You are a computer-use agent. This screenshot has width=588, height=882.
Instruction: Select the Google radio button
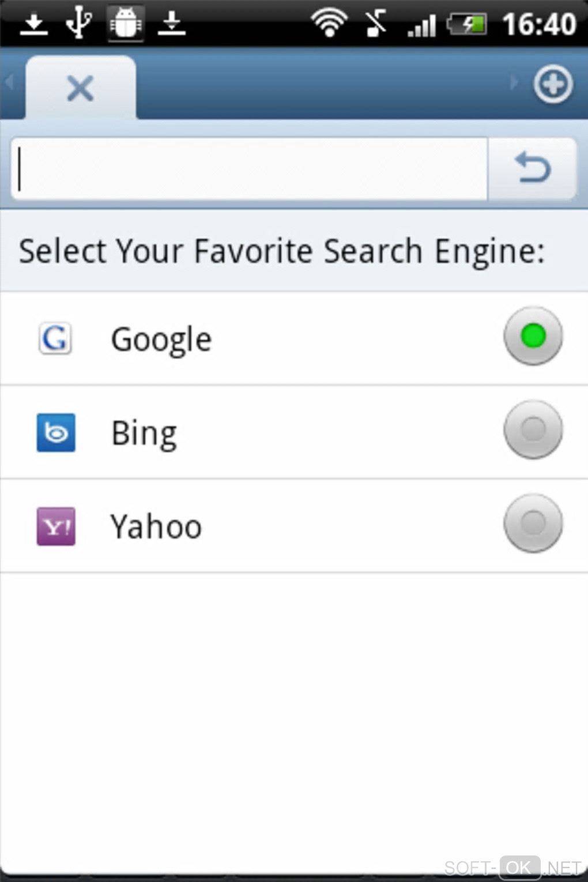pos(533,336)
